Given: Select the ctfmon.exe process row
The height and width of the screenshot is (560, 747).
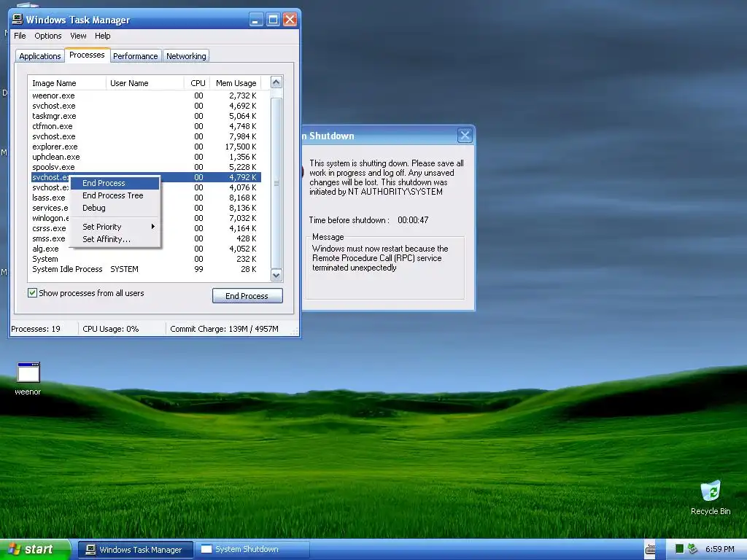Looking at the screenshot, I should (x=144, y=126).
